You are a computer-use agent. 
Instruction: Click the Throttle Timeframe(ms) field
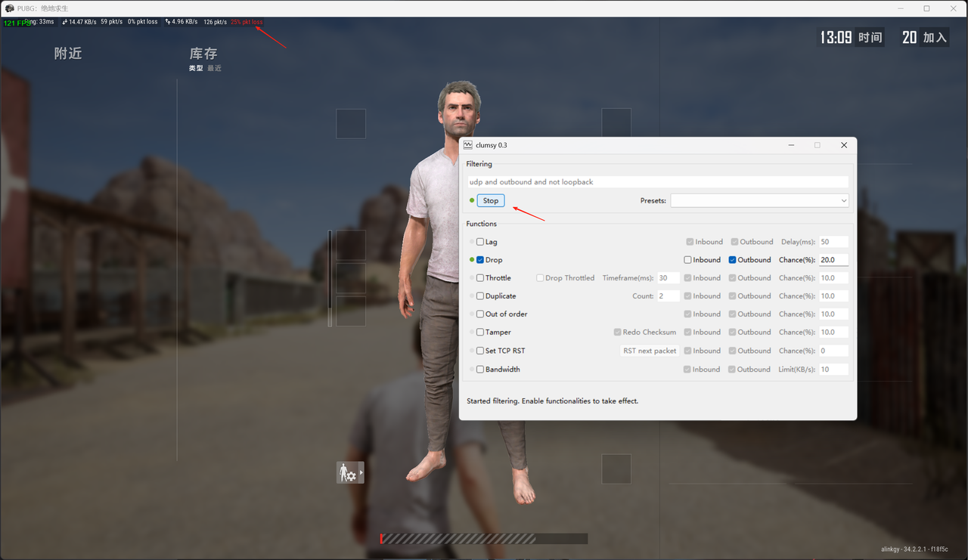668,278
